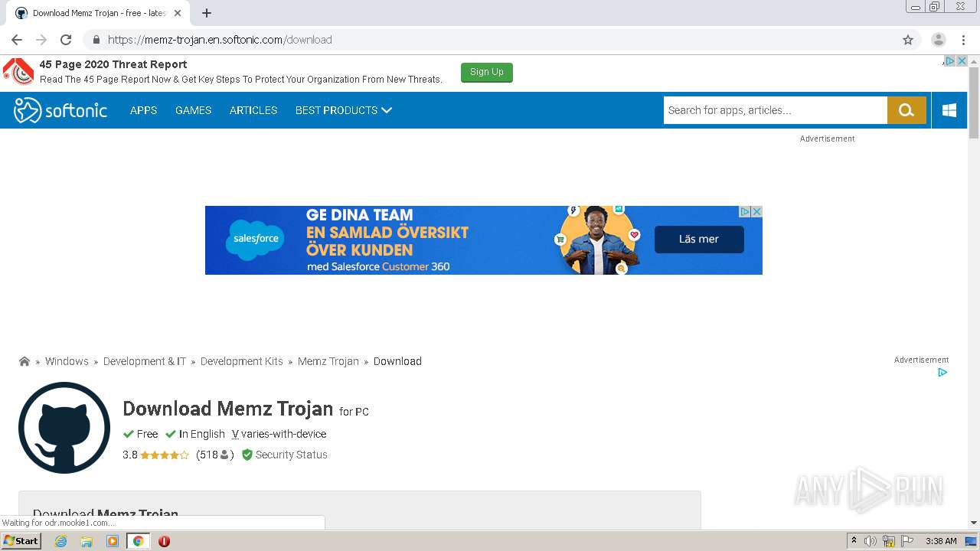Click the Läs mer button in ad
This screenshot has width=980, height=551.
click(x=699, y=240)
